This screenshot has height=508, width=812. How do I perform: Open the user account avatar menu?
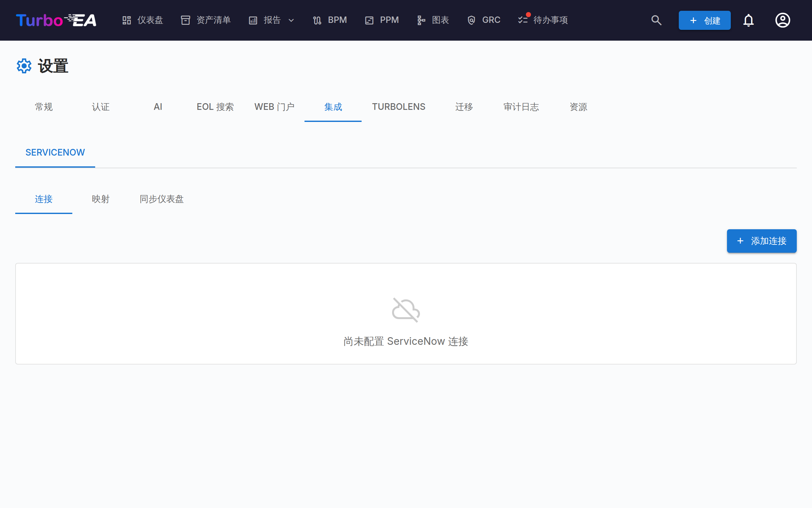click(x=783, y=20)
